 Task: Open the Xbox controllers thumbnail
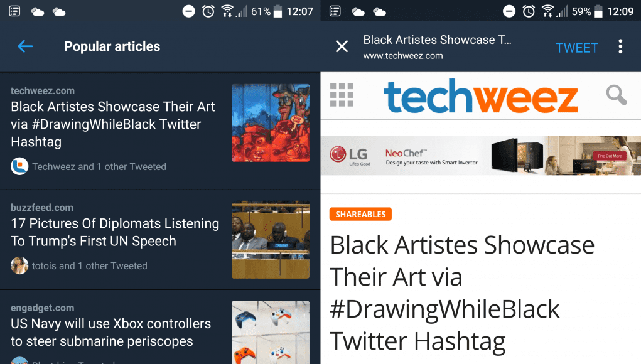[271, 332]
